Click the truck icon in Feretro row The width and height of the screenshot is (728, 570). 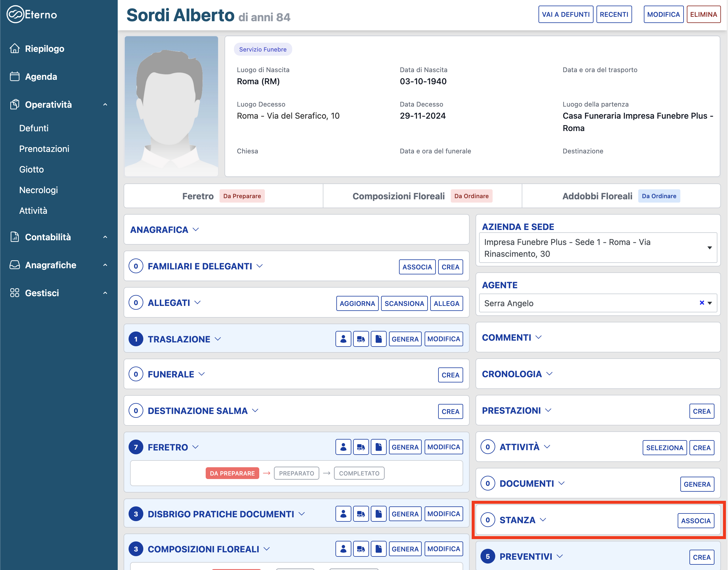pyautogui.click(x=361, y=447)
